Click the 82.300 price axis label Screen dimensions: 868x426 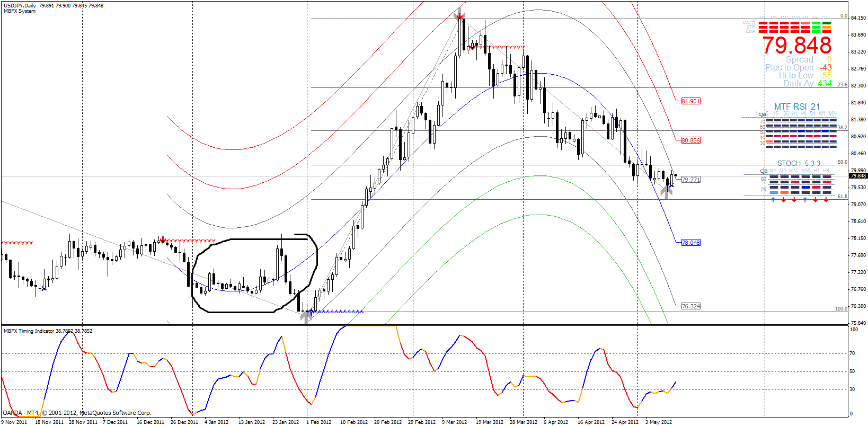pos(858,86)
